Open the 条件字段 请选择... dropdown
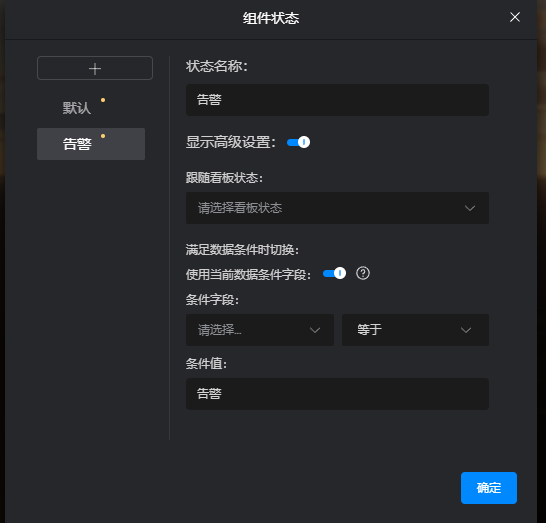Screen dimensions: 546x523 260,330
